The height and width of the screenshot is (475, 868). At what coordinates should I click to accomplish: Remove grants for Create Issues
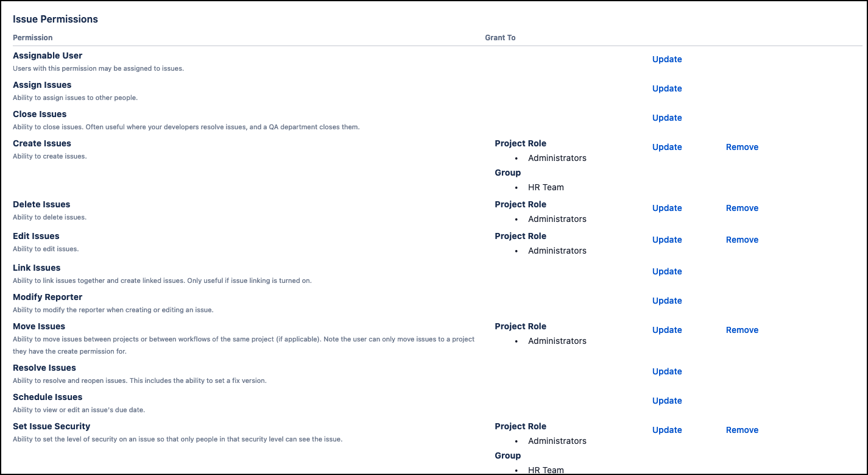[742, 147]
